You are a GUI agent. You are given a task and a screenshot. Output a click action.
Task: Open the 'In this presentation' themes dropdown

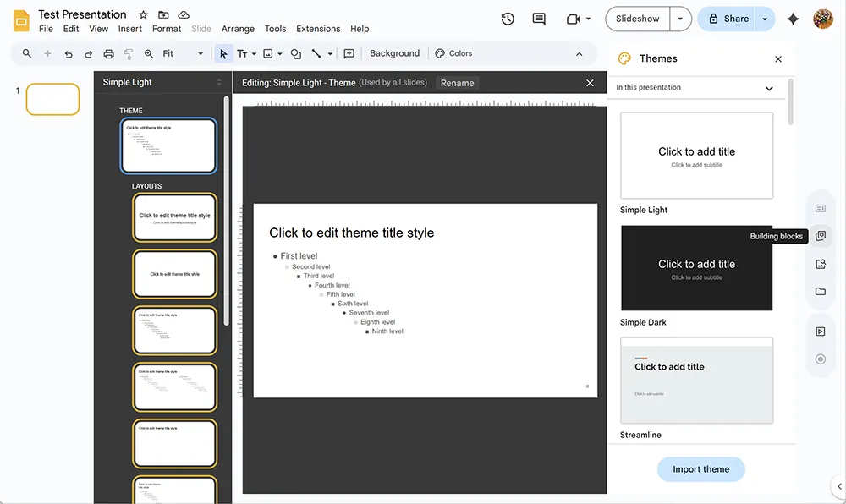768,87
